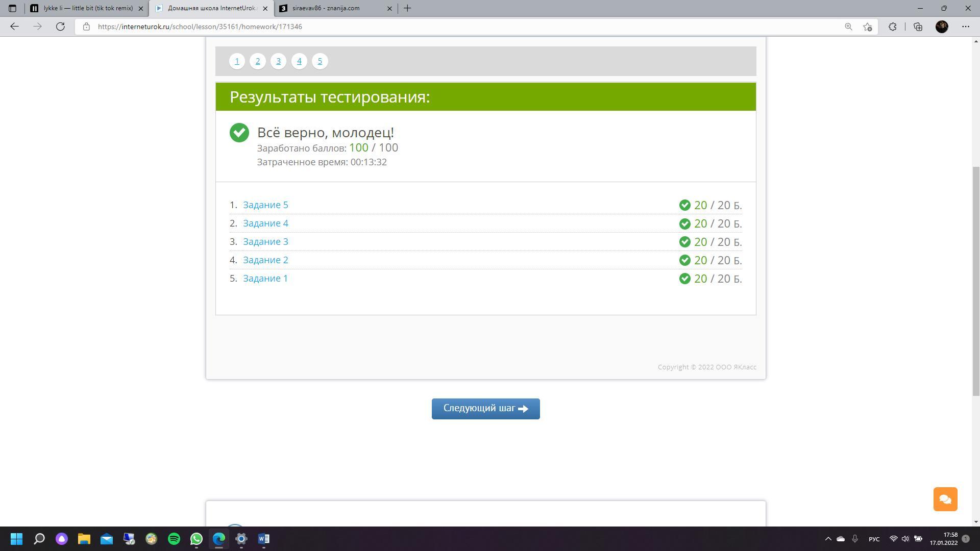The image size is (980, 551).
Task: Open Edge settings three-dots menu
Action: pos(965,27)
